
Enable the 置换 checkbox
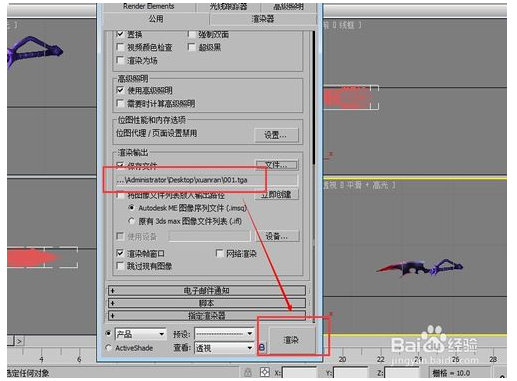[x=120, y=34]
